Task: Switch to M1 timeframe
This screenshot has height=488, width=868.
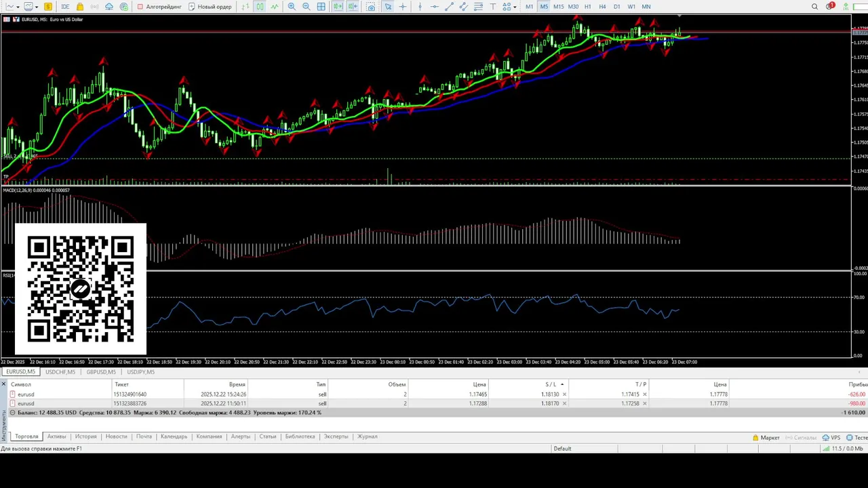Action: coord(530,7)
